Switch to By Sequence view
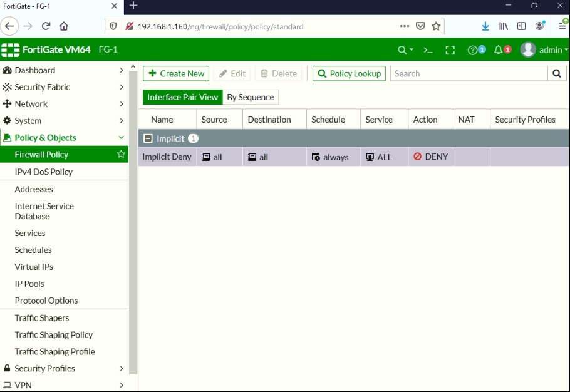Screen dimensions: 570x392 (250, 97)
